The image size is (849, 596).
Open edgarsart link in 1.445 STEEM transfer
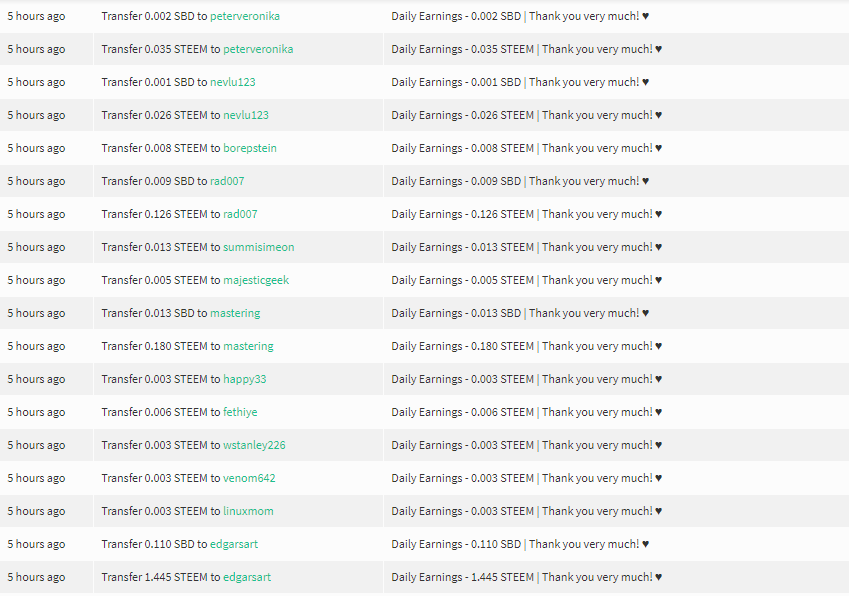pyautogui.click(x=247, y=578)
